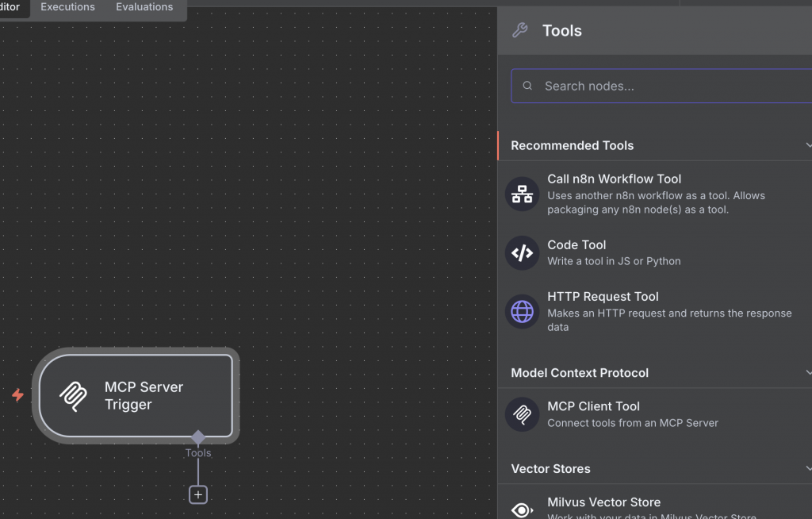
Task: Click the Tools diamond connector on node
Action: click(x=197, y=436)
